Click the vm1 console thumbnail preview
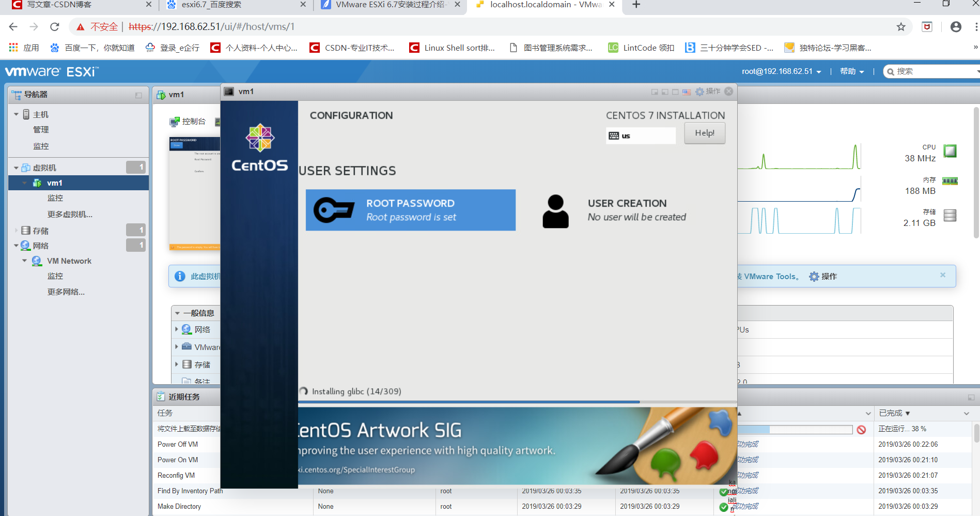Image resolution: width=980 pixels, height=516 pixels. point(195,194)
